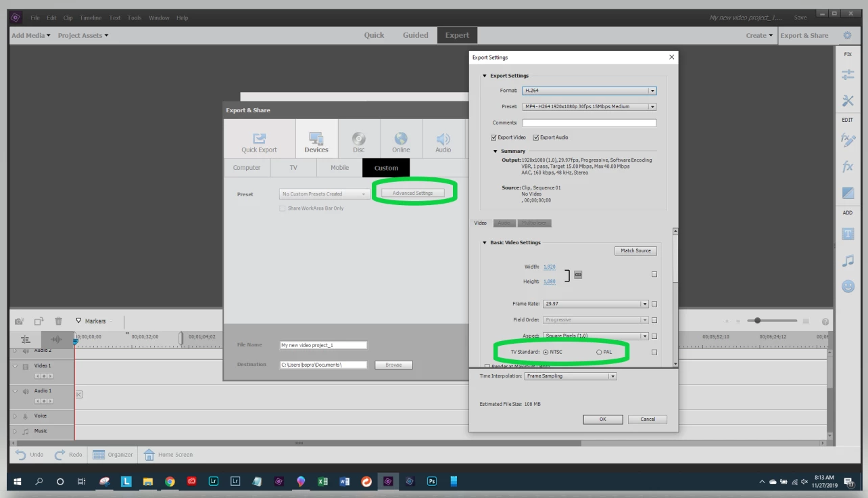The image size is (868, 498).
Task: Open the Timeline menu
Action: 91,18
